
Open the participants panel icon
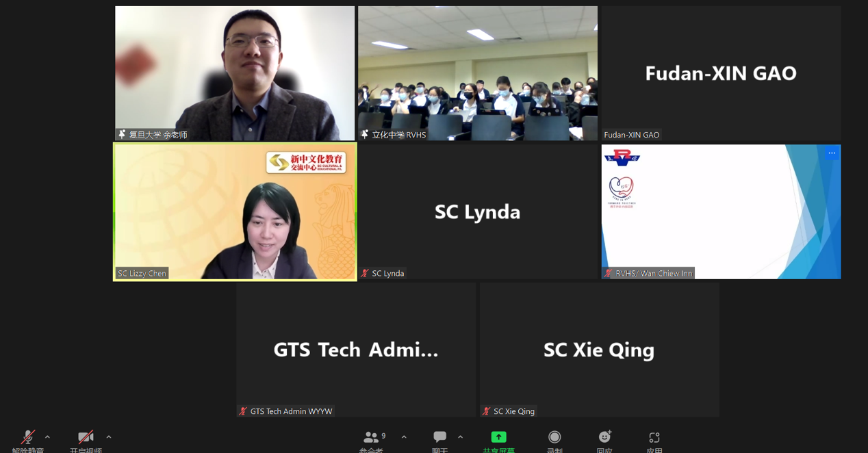[371, 437]
